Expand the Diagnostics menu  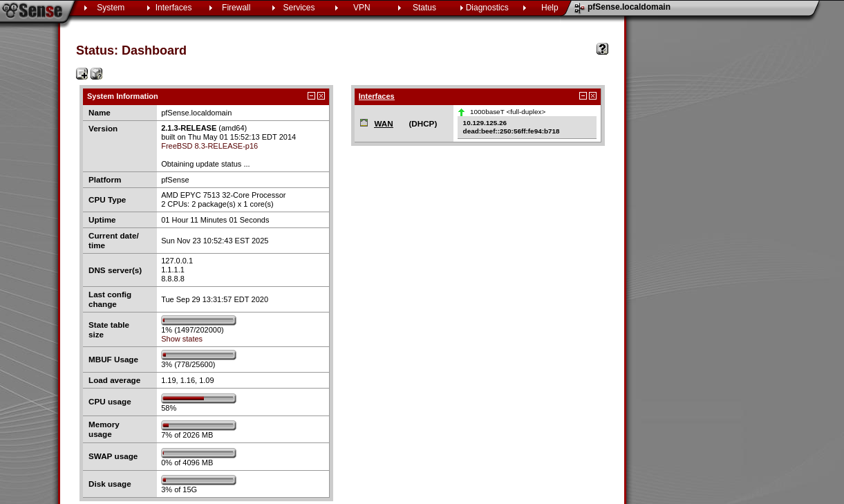tap(487, 8)
